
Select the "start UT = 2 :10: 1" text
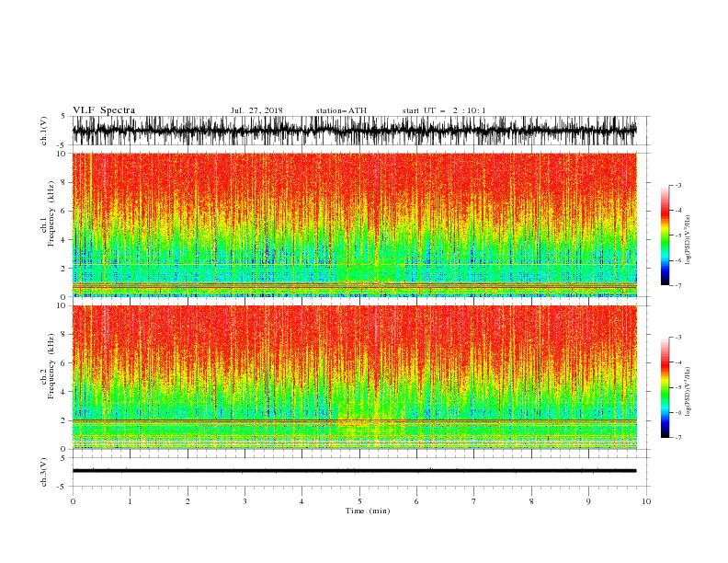444,110
